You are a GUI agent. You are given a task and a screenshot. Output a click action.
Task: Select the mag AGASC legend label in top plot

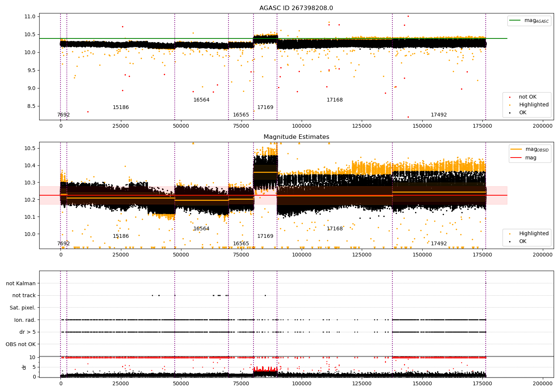536,21
